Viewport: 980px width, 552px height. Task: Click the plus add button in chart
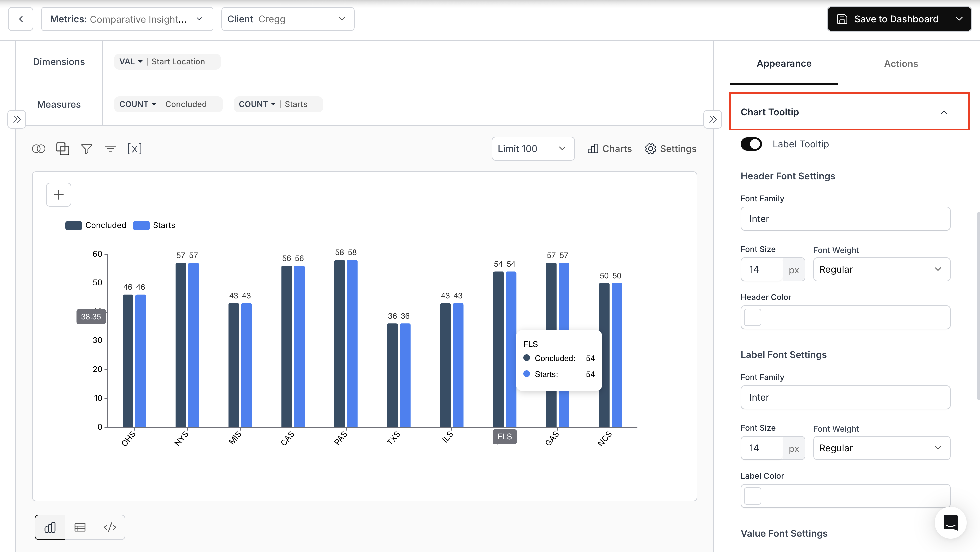(59, 195)
